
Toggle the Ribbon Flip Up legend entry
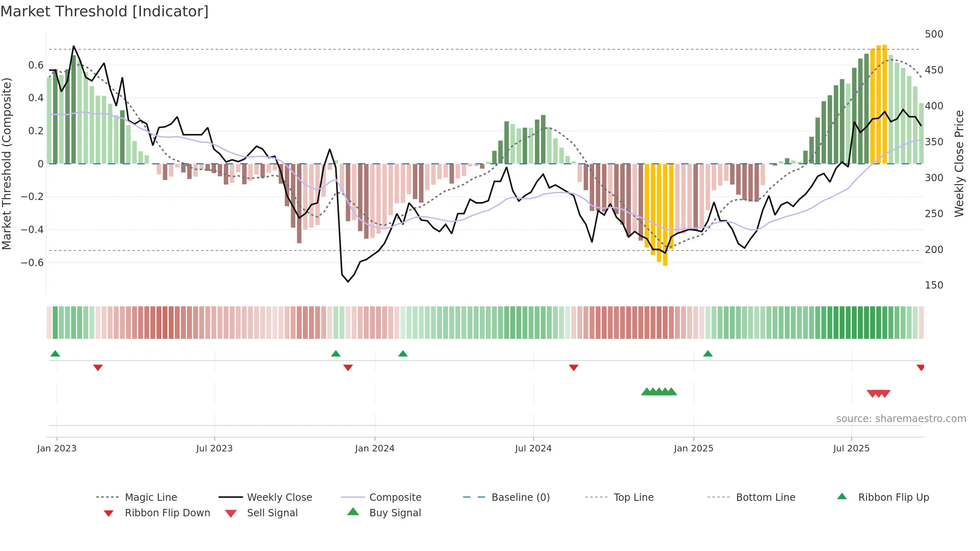(x=883, y=497)
